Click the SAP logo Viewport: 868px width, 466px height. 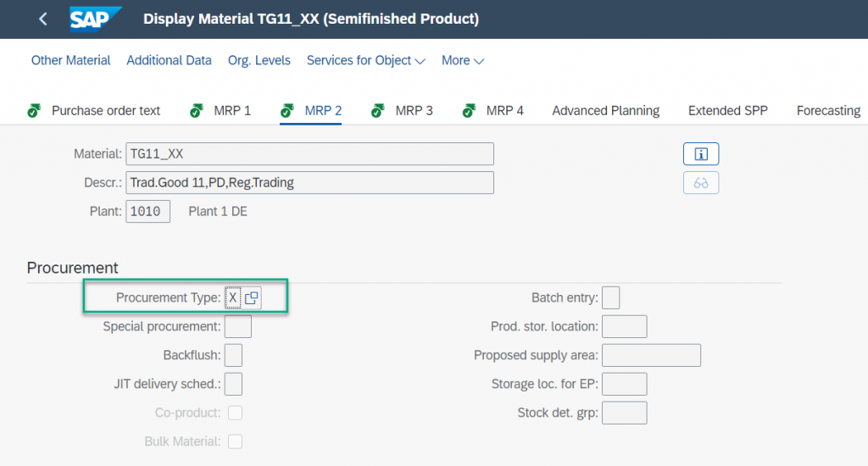[x=95, y=19]
